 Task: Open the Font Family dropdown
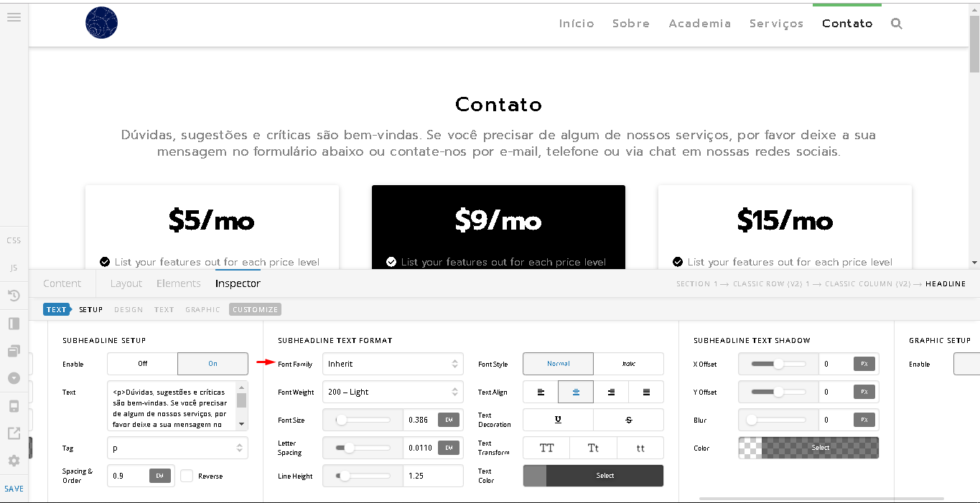pyautogui.click(x=393, y=364)
